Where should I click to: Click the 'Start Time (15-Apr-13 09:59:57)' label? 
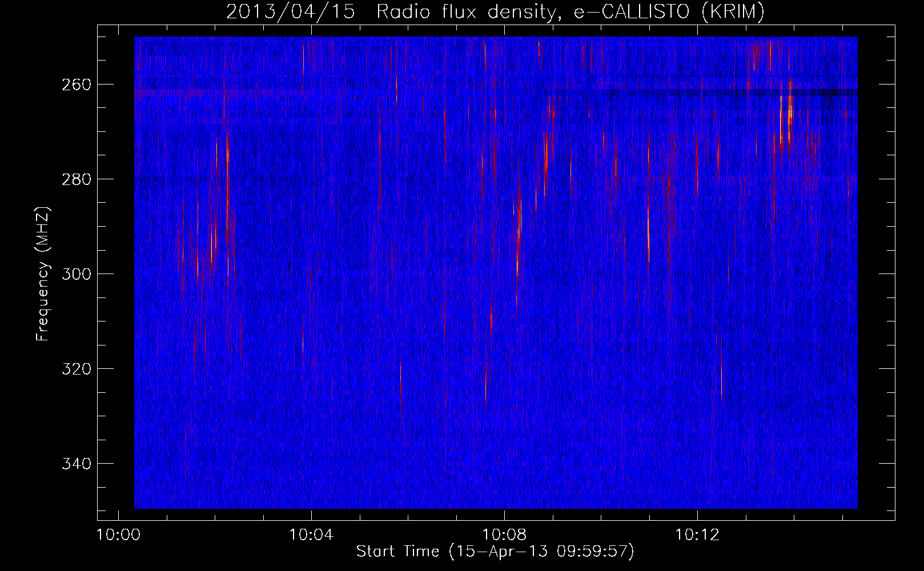click(495, 552)
